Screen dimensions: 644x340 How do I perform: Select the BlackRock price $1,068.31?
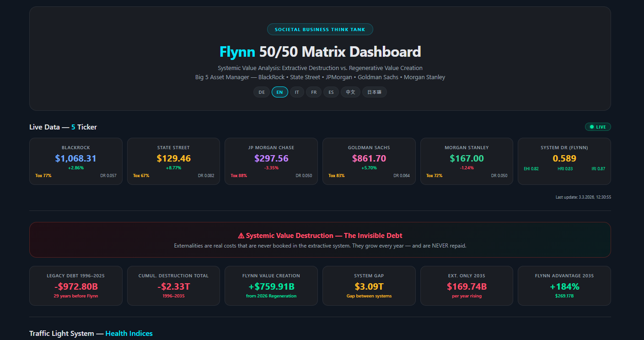click(x=76, y=158)
